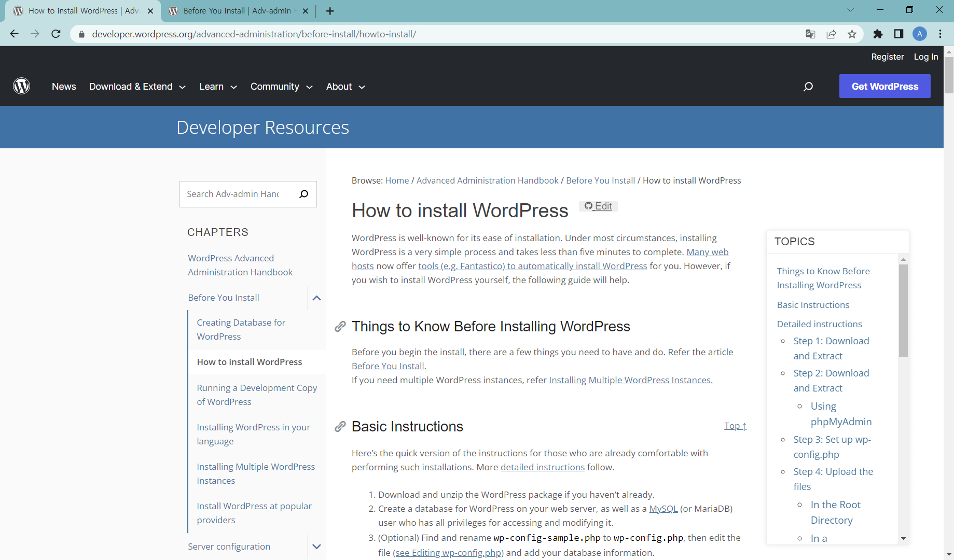Jump to Basic Instructions topic
The height and width of the screenshot is (560, 954).
point(813,305)
